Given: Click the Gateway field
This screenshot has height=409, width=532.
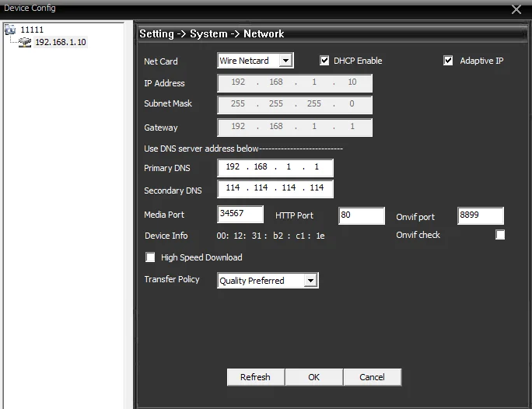Looking at the screenshot, I should pos(295,128).
